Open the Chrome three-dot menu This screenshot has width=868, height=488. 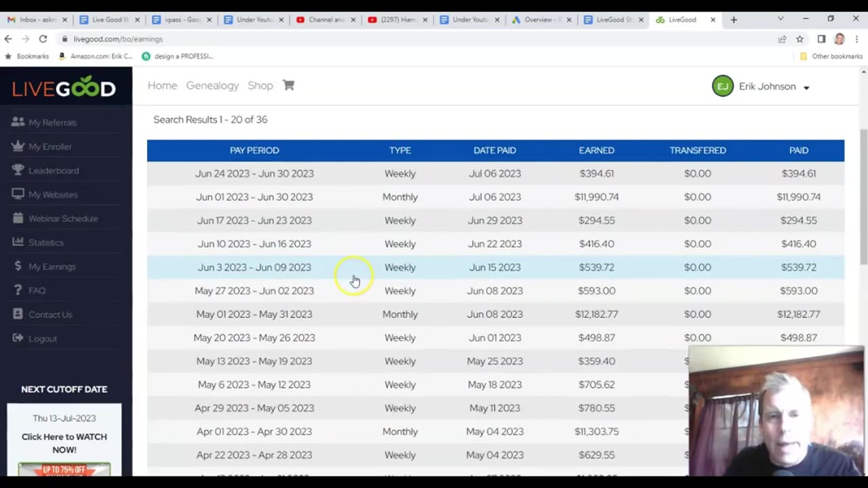(856, 39)
